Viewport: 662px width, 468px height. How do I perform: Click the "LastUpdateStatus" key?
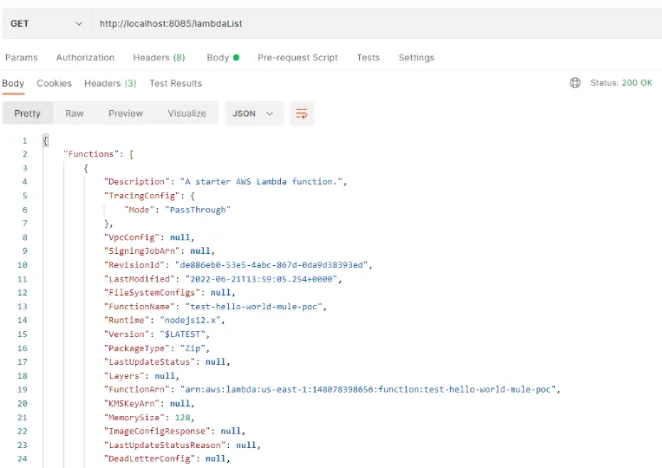[149, 362]
